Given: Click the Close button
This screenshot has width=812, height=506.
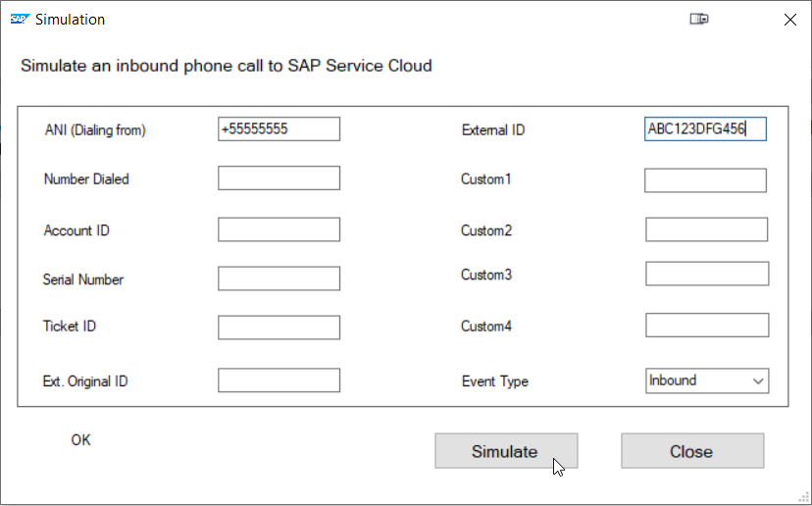Looking at the screenshot, I should click(692, 451).
